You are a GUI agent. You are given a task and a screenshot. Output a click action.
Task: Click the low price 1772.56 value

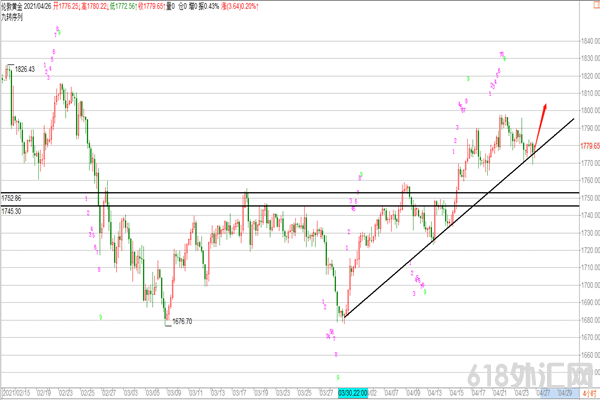(125, 7)
